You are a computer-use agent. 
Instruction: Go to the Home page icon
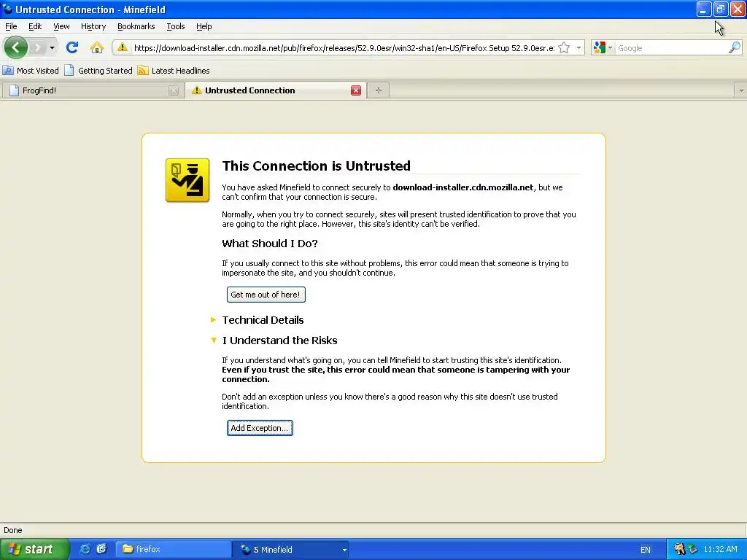click(97, 47)
